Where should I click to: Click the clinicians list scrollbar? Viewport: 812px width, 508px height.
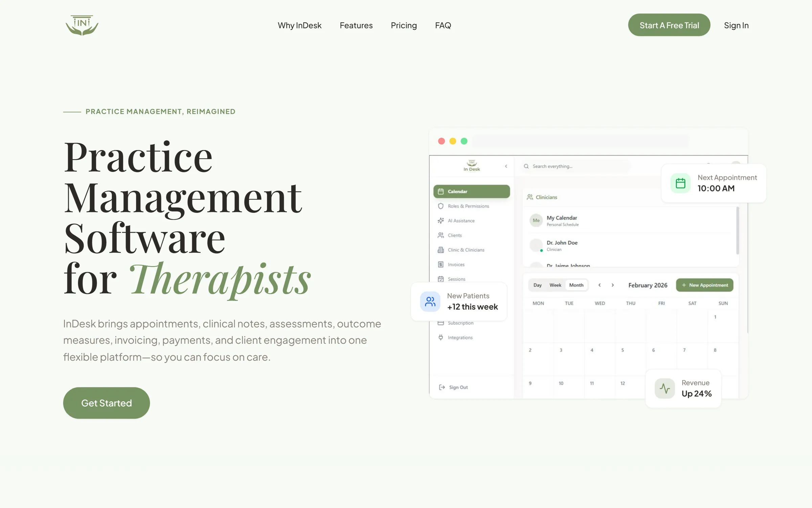pyautogui.click(x=738, y=230)
